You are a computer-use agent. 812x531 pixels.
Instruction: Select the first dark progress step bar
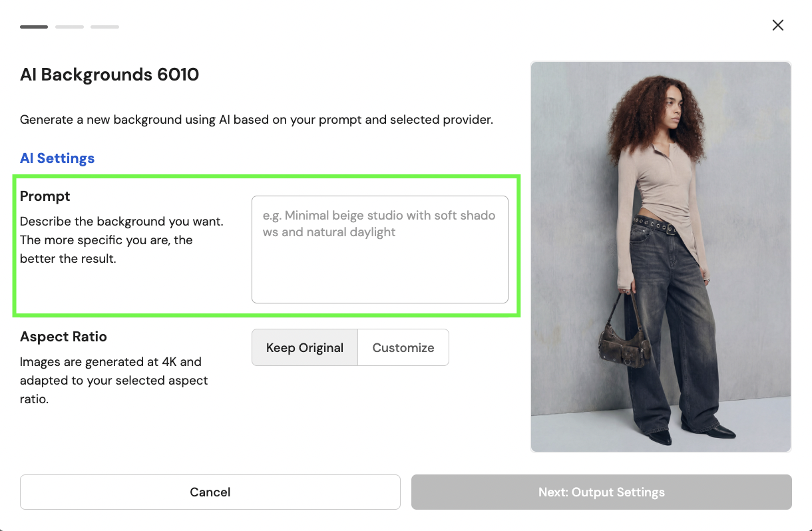(x=34, y=27)
